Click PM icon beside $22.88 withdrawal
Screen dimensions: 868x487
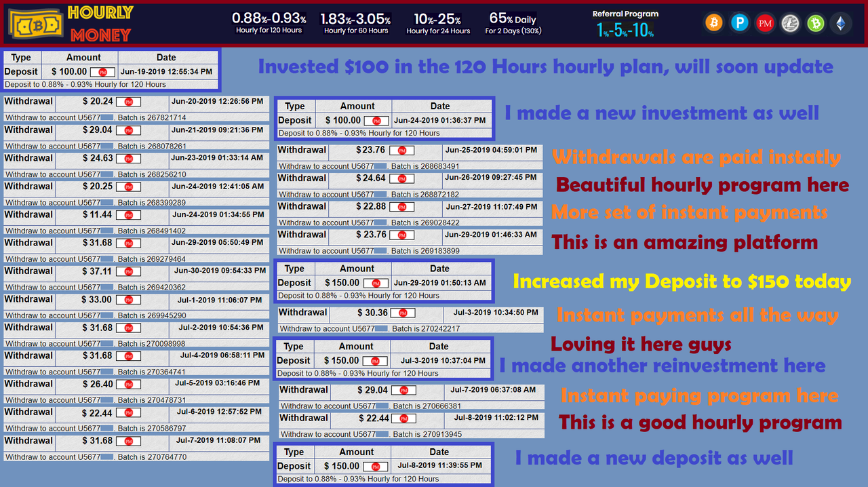click(401, 207)
